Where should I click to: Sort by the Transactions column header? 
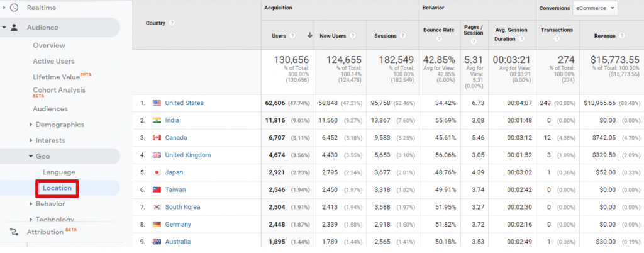557,30
